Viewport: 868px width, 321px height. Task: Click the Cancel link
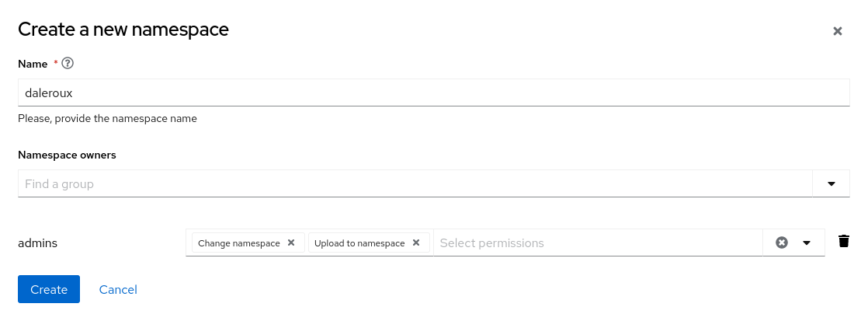tap(118, 289)
